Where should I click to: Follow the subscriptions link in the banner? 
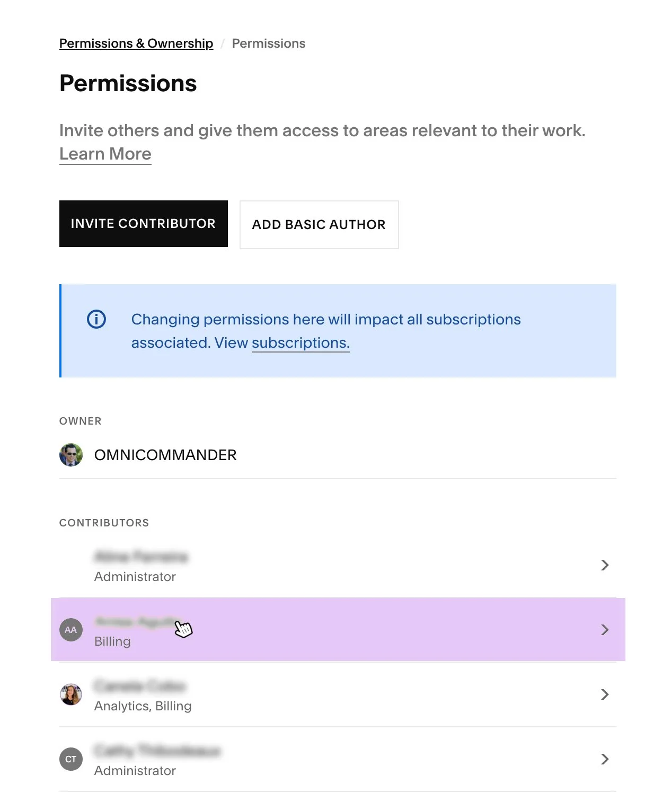[x=300, y=343]
